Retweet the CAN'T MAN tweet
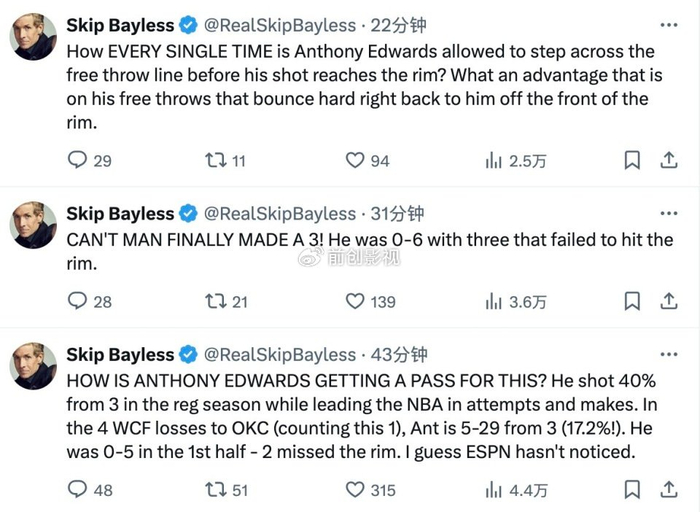The image size is (700, 512). tap(214, 300)
